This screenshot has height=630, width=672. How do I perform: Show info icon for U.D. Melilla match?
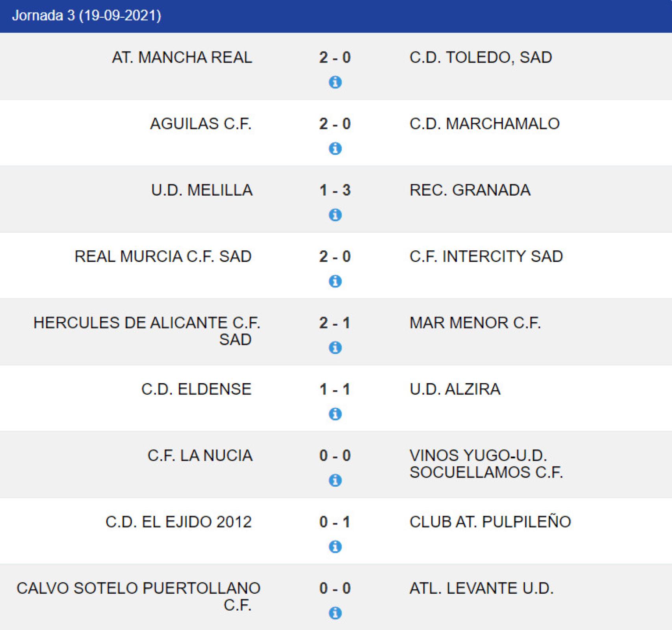pos(335,215)
